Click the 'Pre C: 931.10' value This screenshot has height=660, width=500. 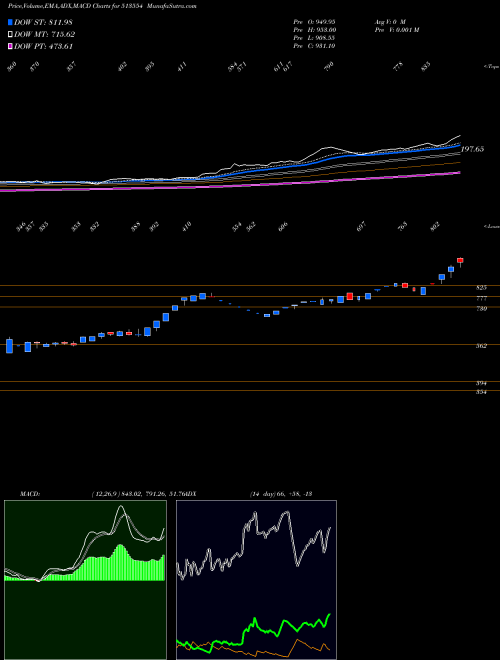pyautogui.click(x=314, y=46)
